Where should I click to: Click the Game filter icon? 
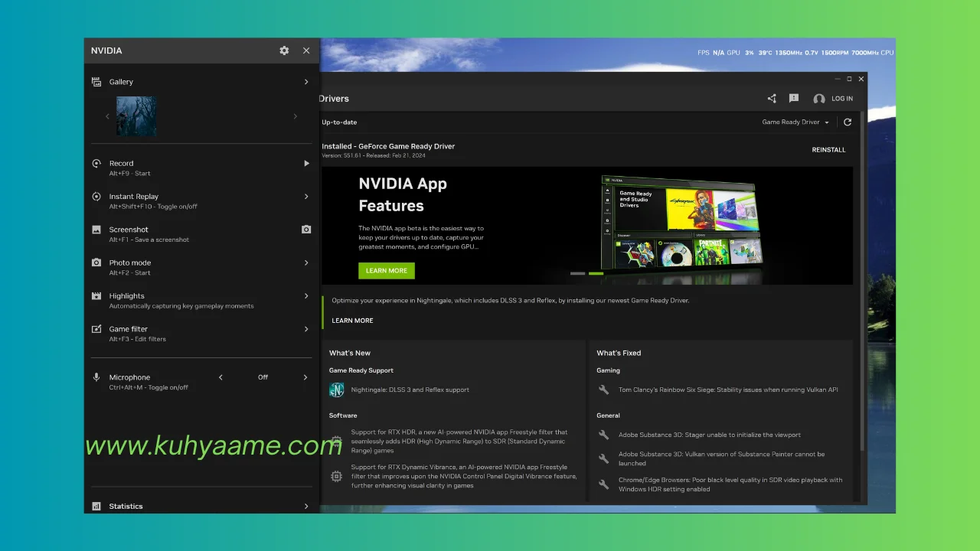tap(96, 329)
